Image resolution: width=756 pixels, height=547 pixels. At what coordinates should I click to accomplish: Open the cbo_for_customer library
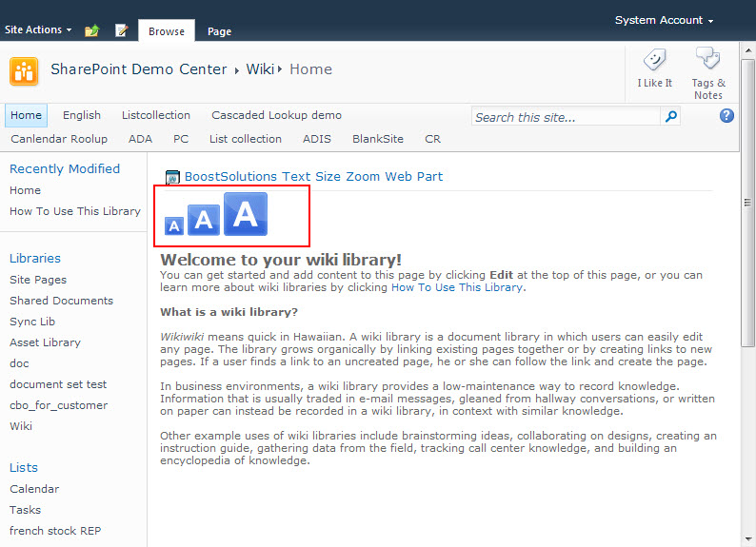click(58, 405)
